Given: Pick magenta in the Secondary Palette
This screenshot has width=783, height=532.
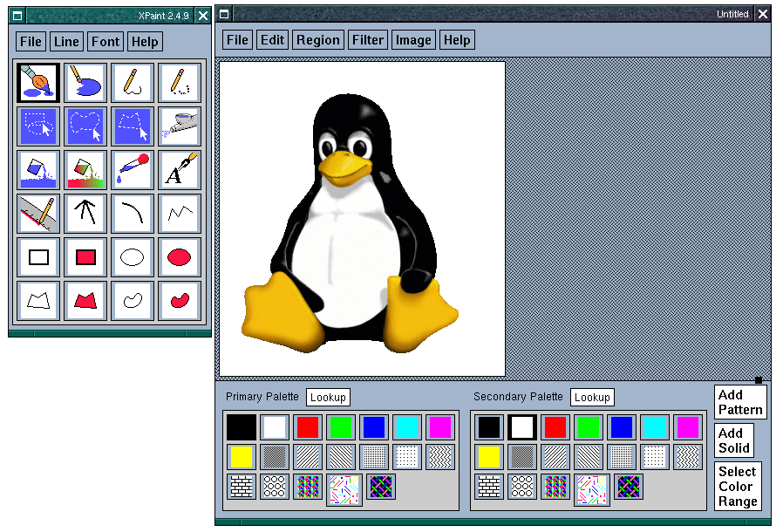Looking at the screenshot, I should click(x=688, y=427).
